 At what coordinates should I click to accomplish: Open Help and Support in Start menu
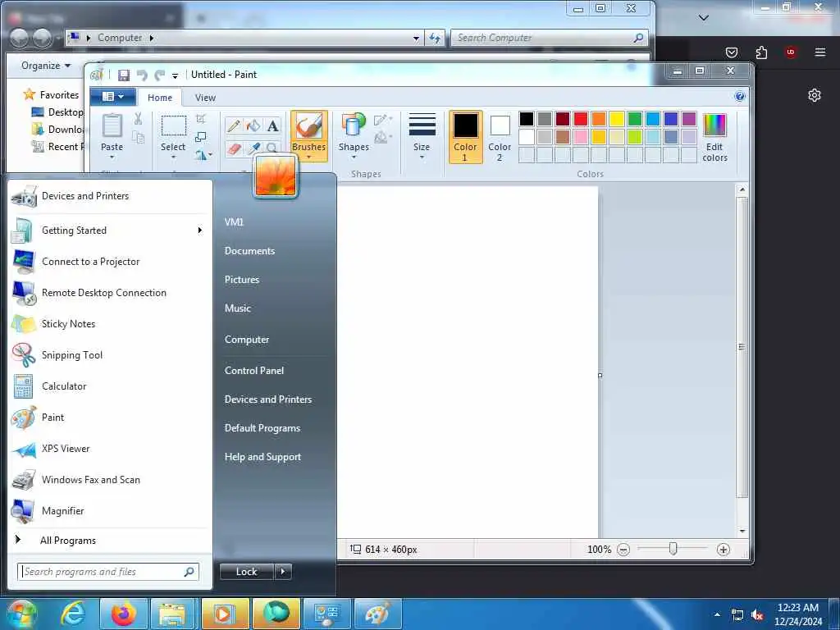tap(262, 457)
